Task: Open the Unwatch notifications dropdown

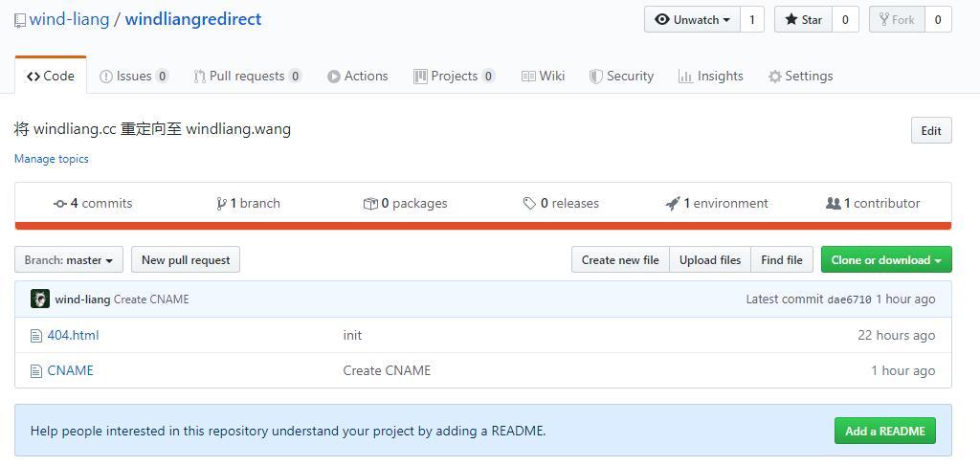Action: point(693,20)
